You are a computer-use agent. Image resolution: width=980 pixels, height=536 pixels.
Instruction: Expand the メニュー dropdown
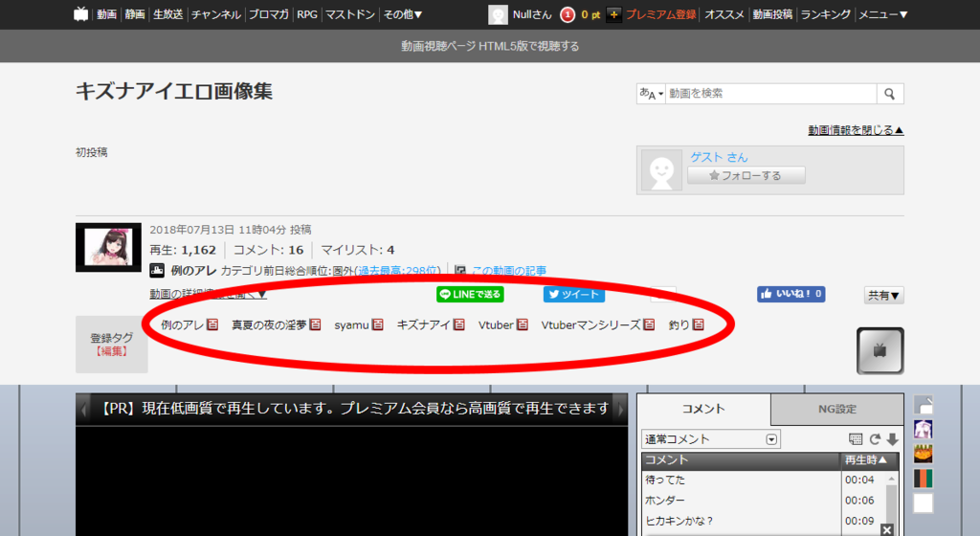pos(883,13)
